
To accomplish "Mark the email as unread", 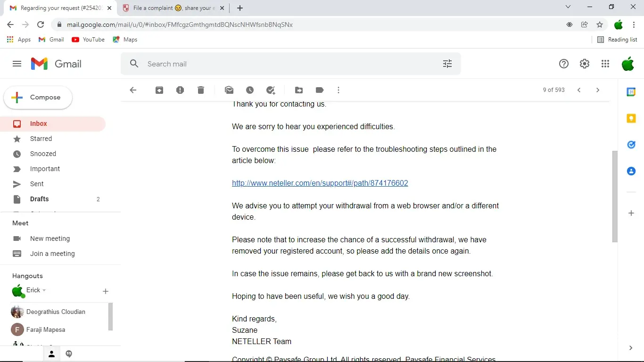I will [229, 90].
